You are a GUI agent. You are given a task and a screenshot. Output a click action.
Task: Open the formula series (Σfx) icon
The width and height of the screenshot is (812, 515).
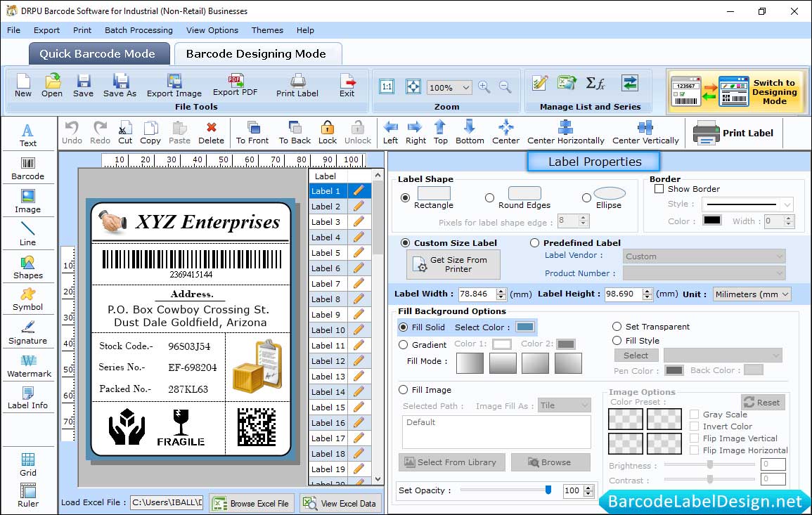click(x=595, y=83)
